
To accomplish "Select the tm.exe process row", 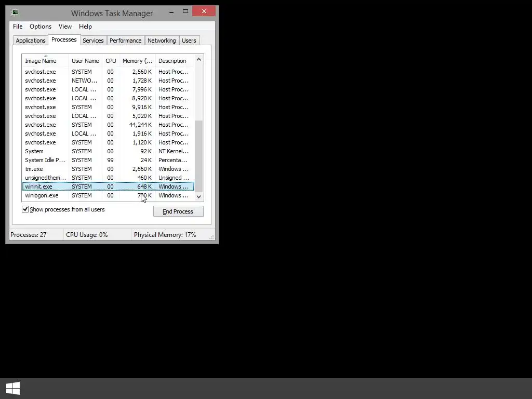I will point(108,169).
